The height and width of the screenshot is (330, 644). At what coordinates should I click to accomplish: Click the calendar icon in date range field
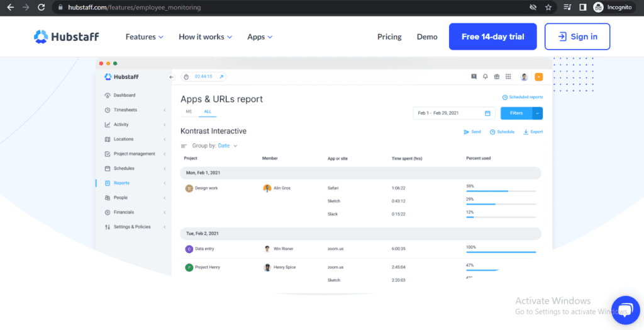tap(487, 113)
